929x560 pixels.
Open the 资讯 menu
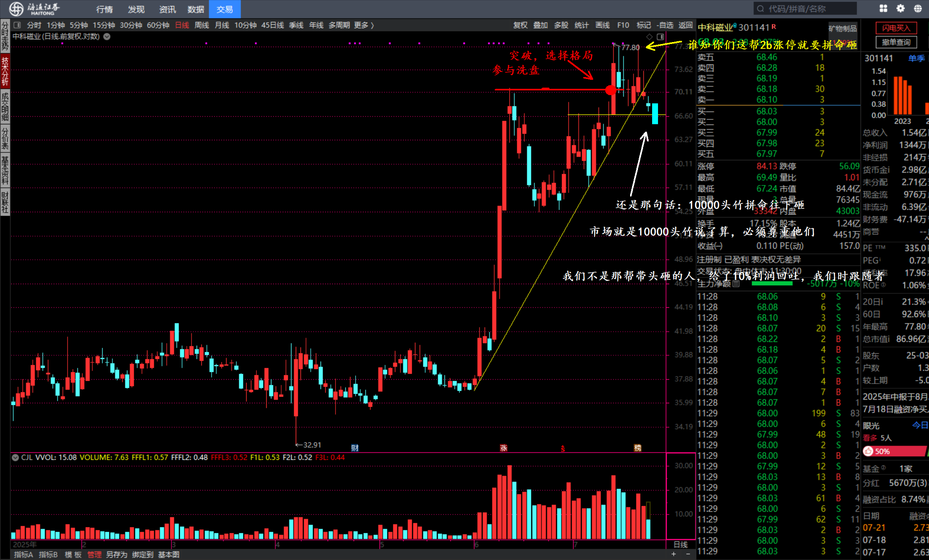[168, 9]
